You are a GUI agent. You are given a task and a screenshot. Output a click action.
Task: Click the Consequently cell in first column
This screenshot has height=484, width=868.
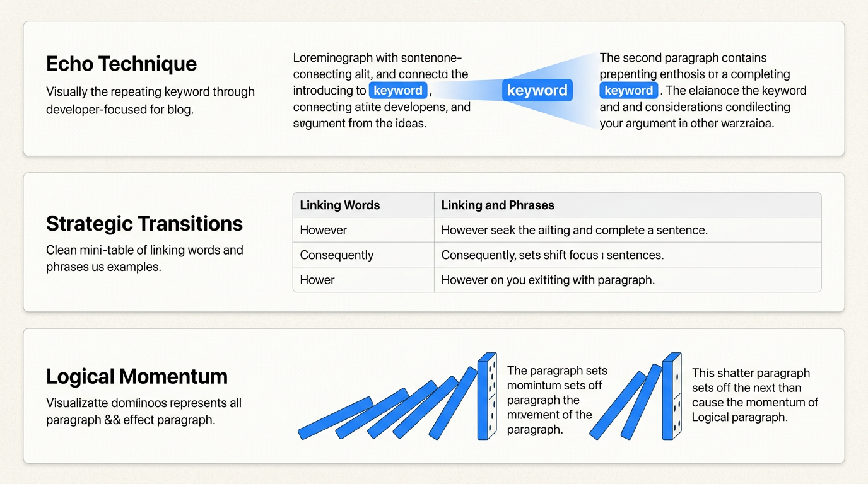(337, 255)
